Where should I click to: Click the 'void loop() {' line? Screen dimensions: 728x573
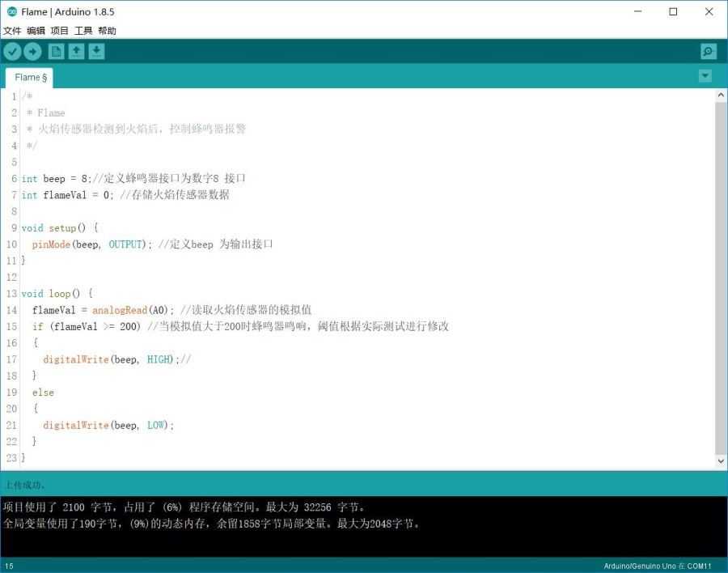click(x=57, y=294)
